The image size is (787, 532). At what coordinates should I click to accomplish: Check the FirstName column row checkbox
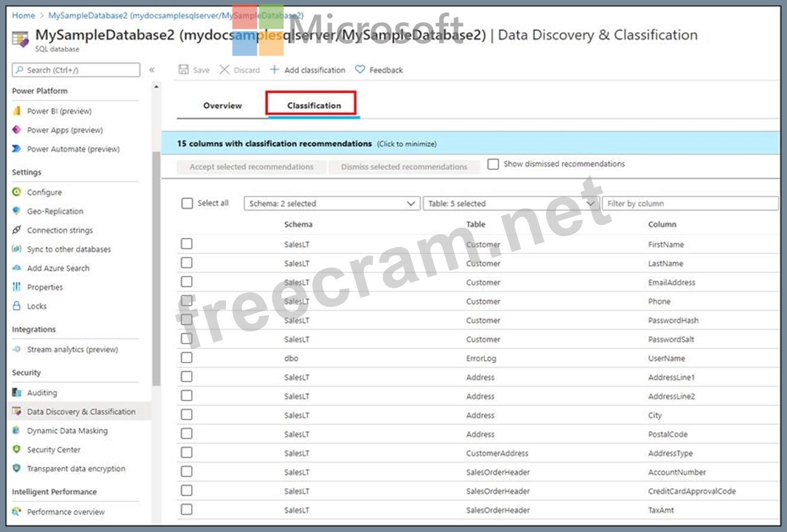186,243
